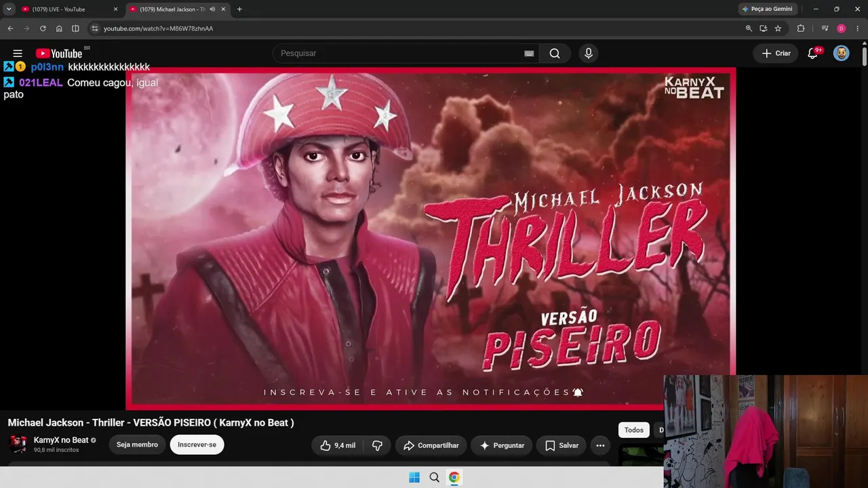868x488 pixels.
Task: Reload the current page
Action: pyautogui.click(x=43, y=28)
